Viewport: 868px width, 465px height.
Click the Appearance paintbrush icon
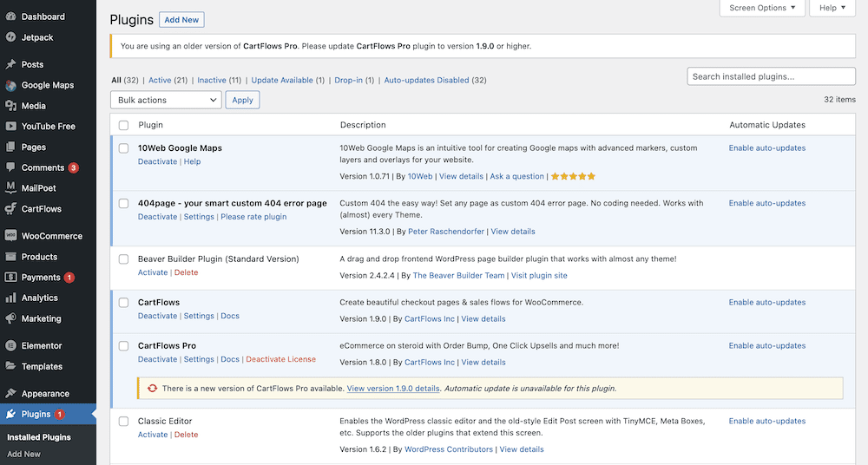10,393
